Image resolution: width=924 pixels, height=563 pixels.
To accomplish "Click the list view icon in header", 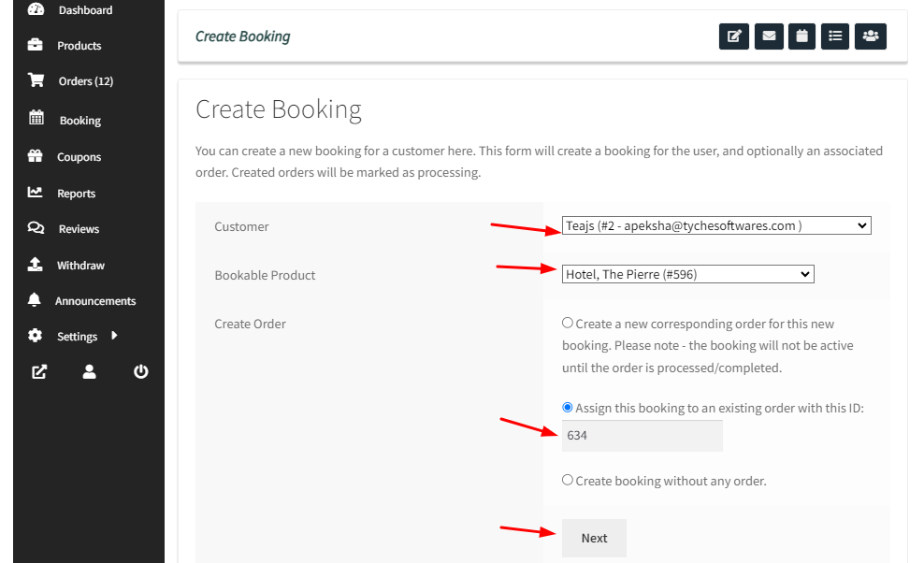I will 834,36.
